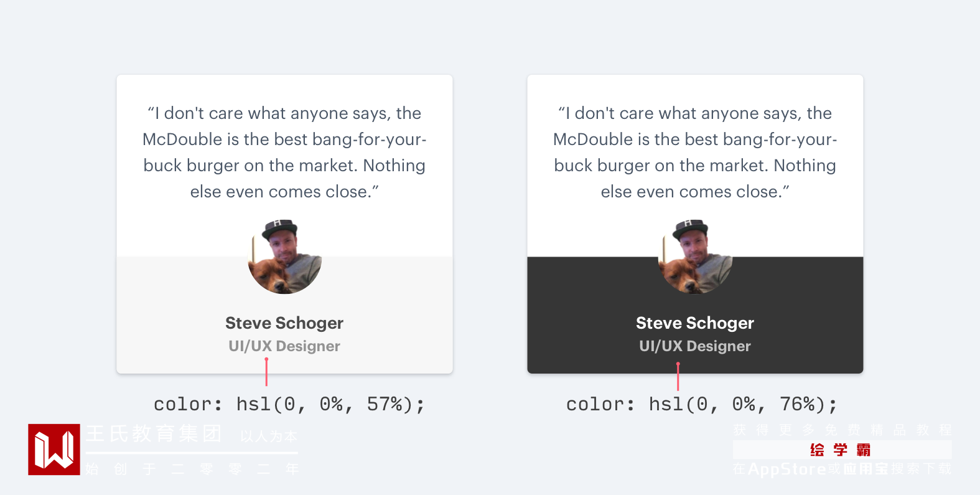This screenshot has height=495, width=980.
Task: Click the red 绘学霸 banner text
Action: [x=841, y=450]
